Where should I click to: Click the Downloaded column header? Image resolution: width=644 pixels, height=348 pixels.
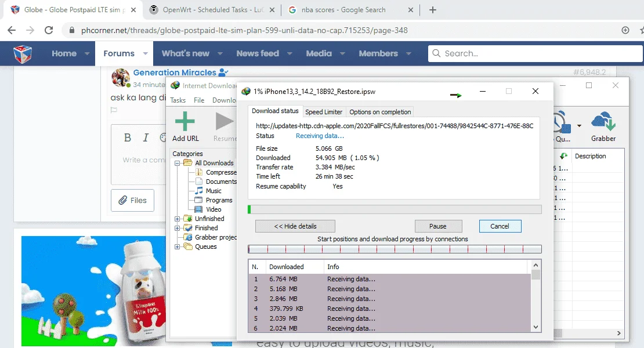295,267
